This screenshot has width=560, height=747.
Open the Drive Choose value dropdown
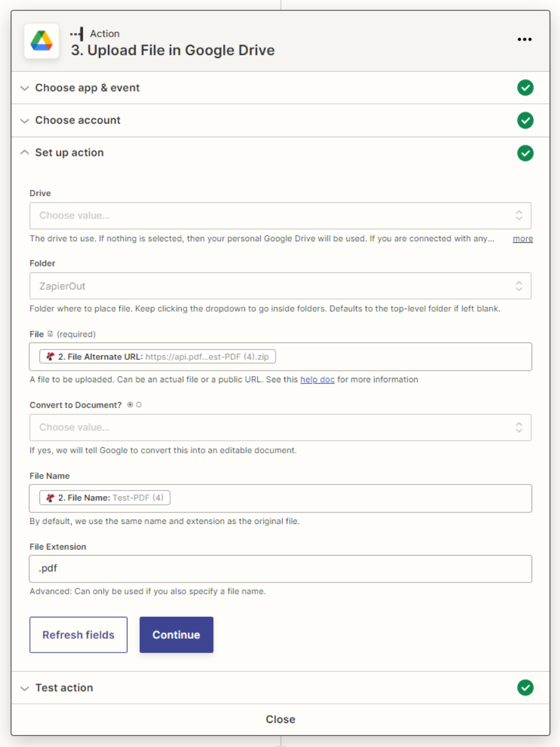coord(281,215)
